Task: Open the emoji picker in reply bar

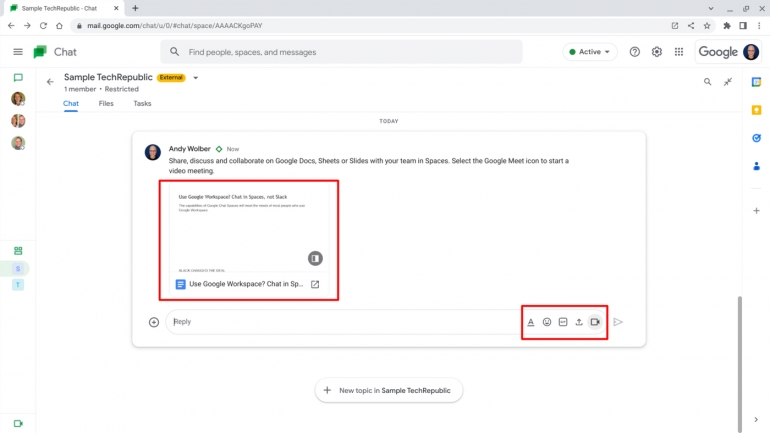Action: click(x=547, y=322)
